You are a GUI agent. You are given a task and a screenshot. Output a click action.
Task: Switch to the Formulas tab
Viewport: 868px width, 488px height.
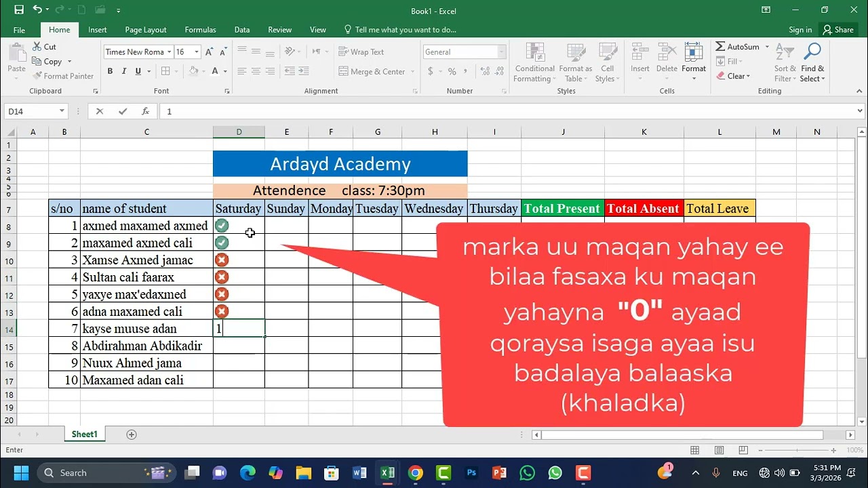click(x=200, y=30)
